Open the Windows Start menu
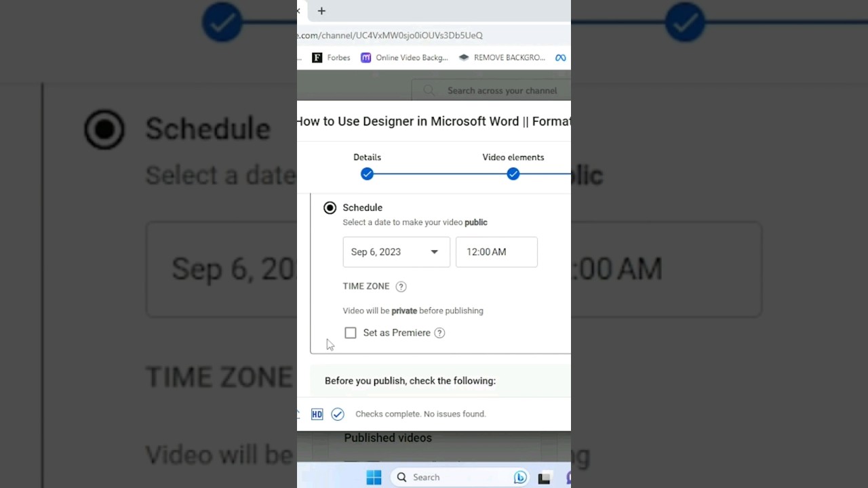The image size is (868, 488). pos(374,477)
